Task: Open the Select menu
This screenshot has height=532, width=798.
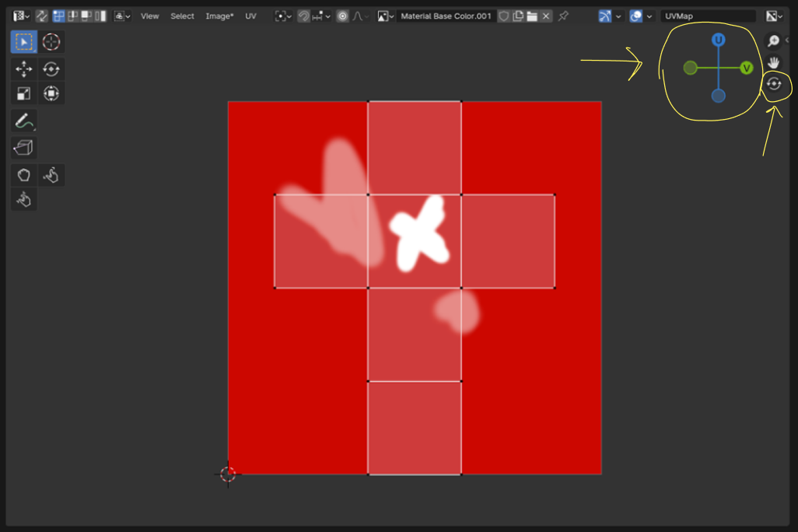Action: click(182, 16)
